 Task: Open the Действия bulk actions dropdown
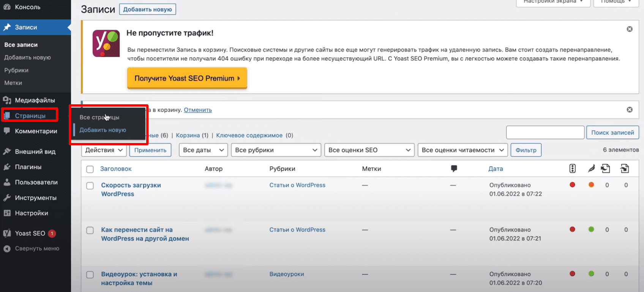104,150
